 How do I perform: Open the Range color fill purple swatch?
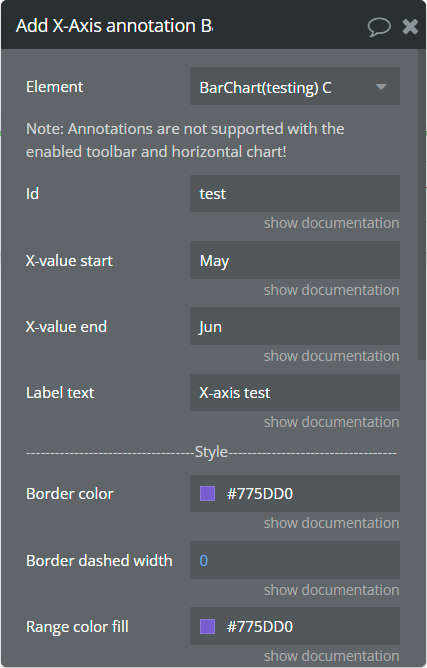208,627
